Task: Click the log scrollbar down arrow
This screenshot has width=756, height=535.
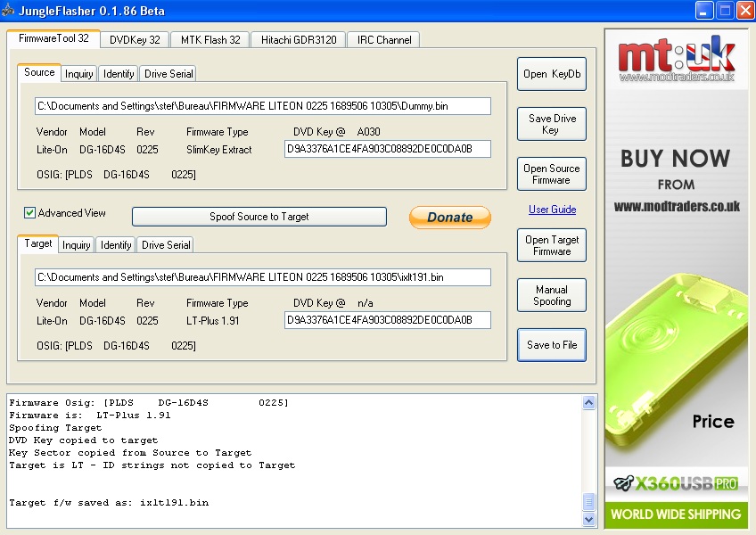Action: (x=588, y=519)
